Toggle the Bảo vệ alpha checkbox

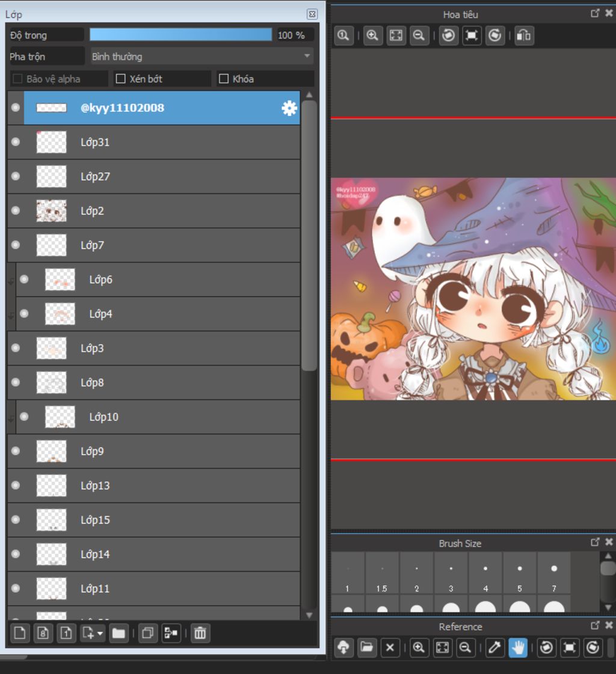click(x=17, y=79)
